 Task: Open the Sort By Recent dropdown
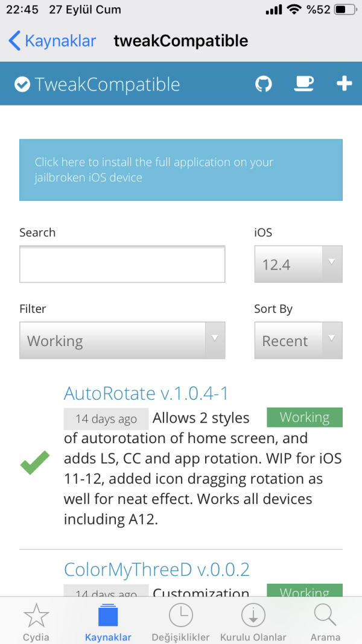298,341
